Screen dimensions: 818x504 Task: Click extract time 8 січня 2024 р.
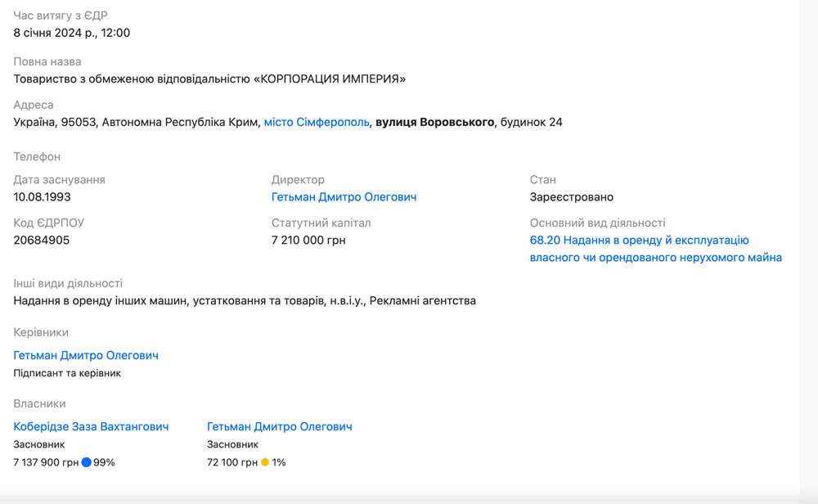tap(71, 33)
